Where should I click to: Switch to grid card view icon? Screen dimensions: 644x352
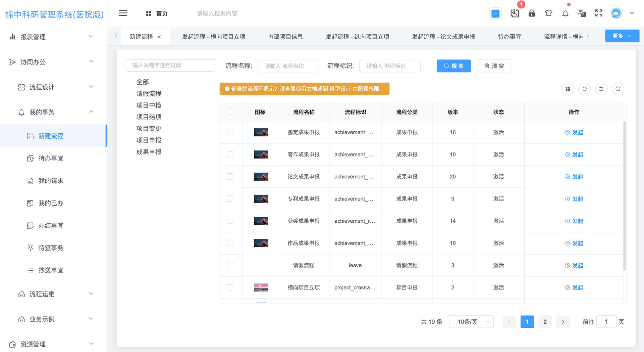(568, 89)
